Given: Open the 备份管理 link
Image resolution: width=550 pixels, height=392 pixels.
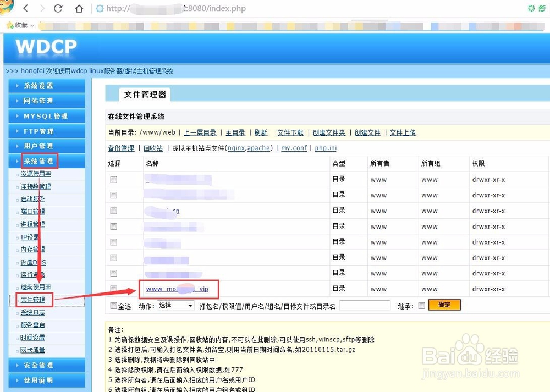Looking at the screenshot, I should (121, 148).
